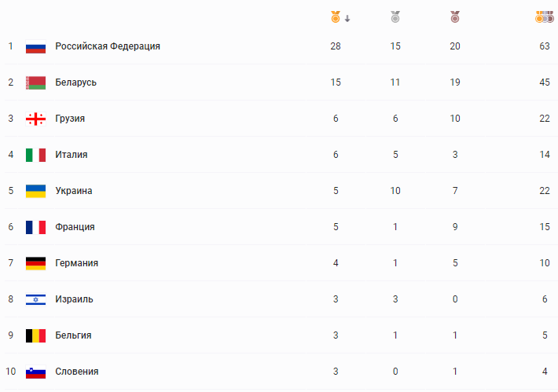Viewport: 558px width, 392px height.
Task: Toggle the descending sort arrow next to gold
Action: tap(347, 19)
